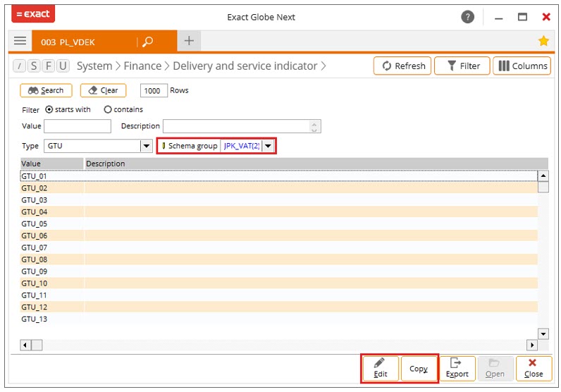
Task: Select row GTU_10
Action: tap(278, 283)
